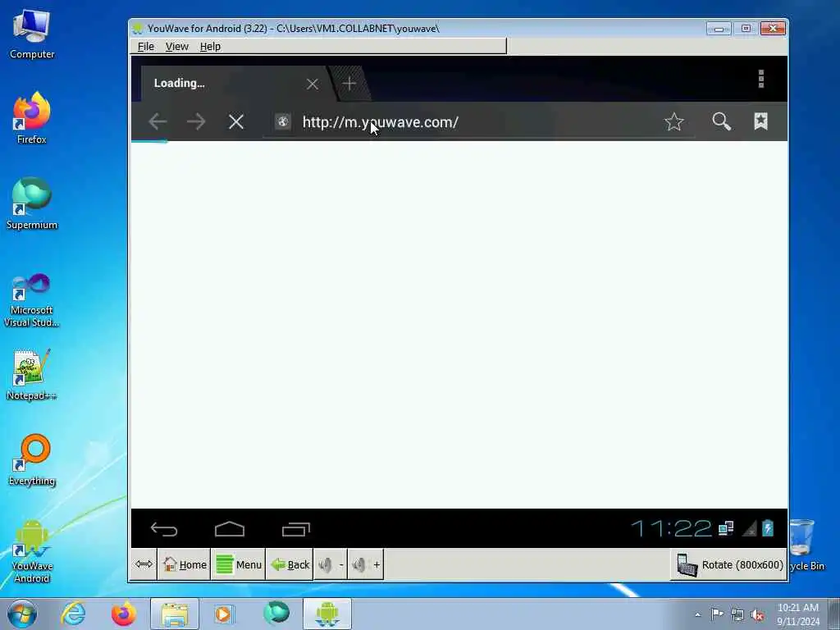Click the muted volume tray icon

click(757, 614)
